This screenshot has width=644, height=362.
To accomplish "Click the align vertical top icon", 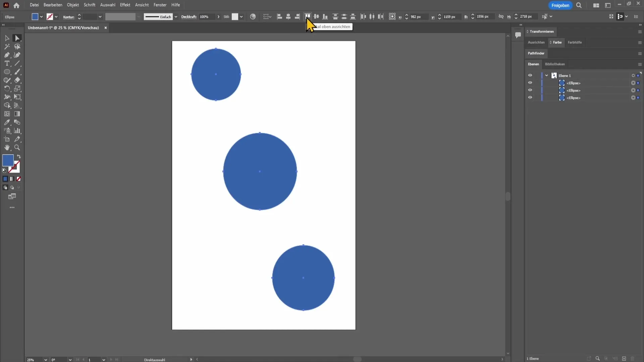I will (x=307, y=16).
